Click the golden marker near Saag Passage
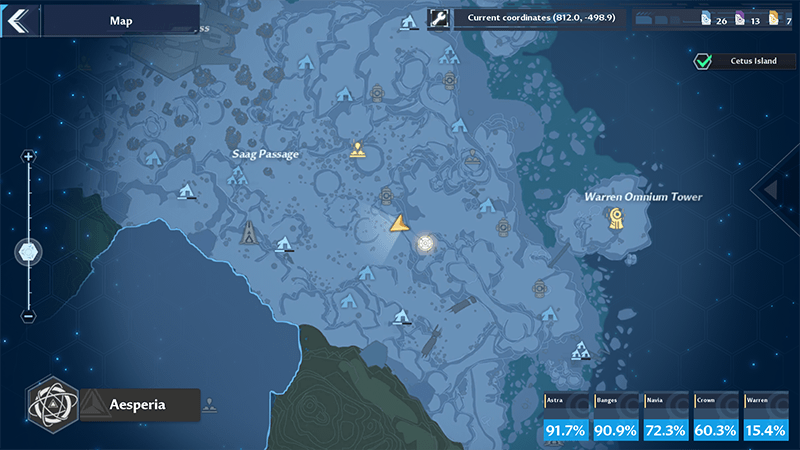The width and height of the screenshot is (800, 450). tap(357, 151)
